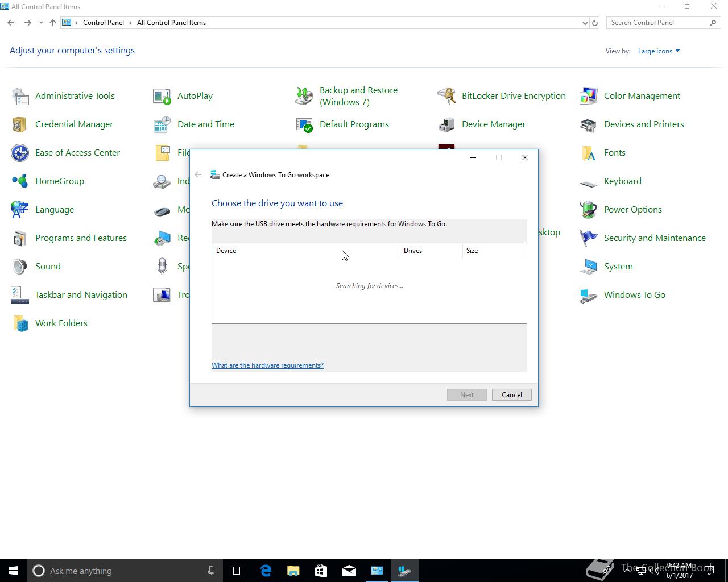The image size is (728, 582).
Task: Click the Device column header
Action: (306, 251)
